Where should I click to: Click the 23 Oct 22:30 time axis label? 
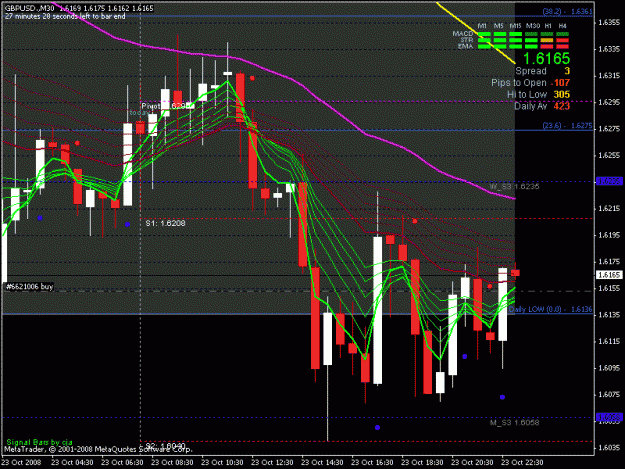click(x=522, y=462)
